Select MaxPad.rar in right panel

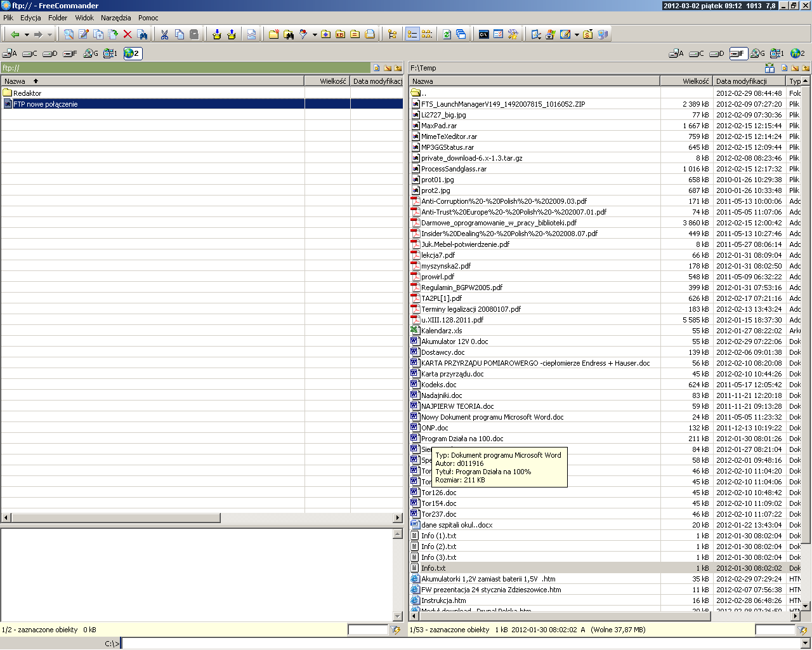439,126
